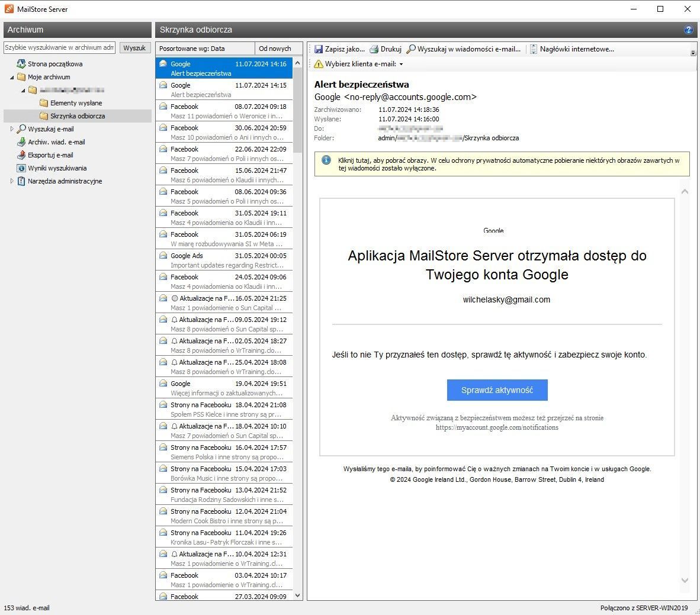Click the email preview scroll up arrow
700x615 pixels.
coord(685,191)
